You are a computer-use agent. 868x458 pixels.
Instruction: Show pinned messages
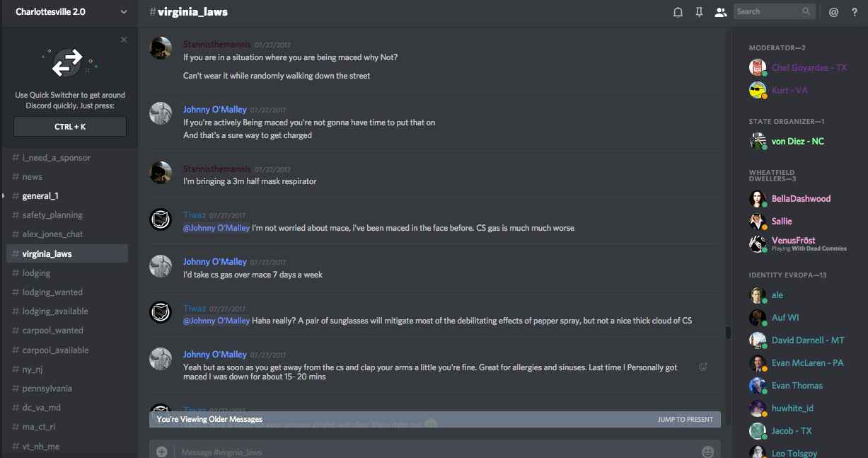(x=699, y=12)
